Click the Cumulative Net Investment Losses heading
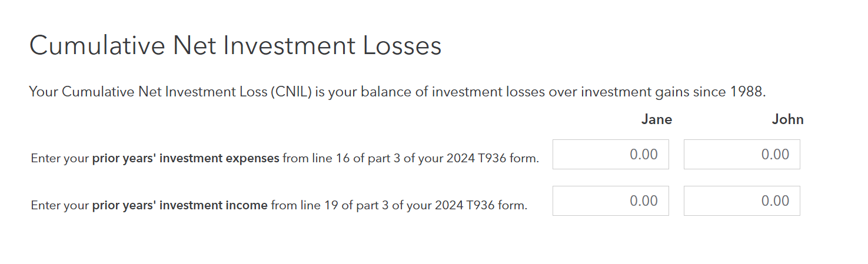The height and width of the screenshot is (264, 868). tap(235, 46)
